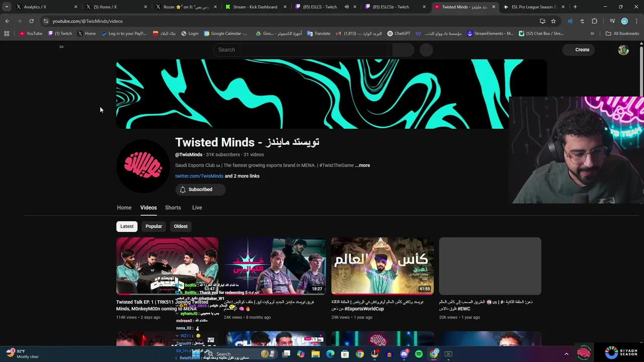Screen dimensions: 644x362
Task: Expand the bookmarks overflow chevron
Action: tap(592, 34)
